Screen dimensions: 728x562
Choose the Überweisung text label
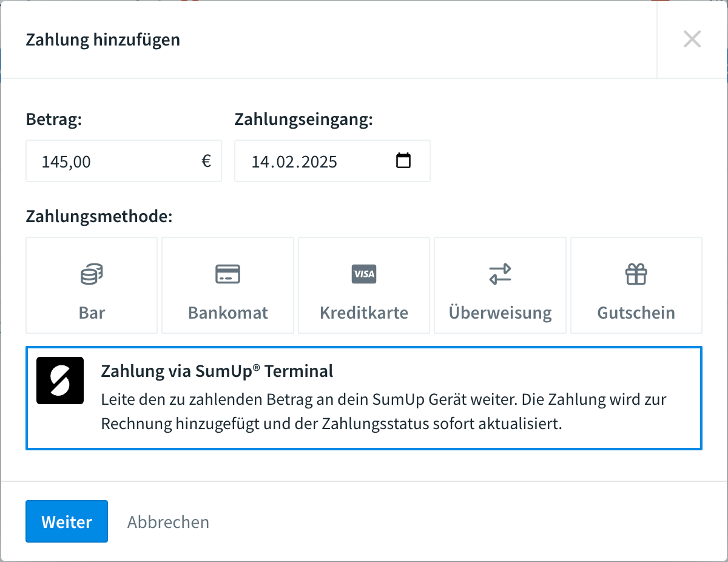point(500,313)
